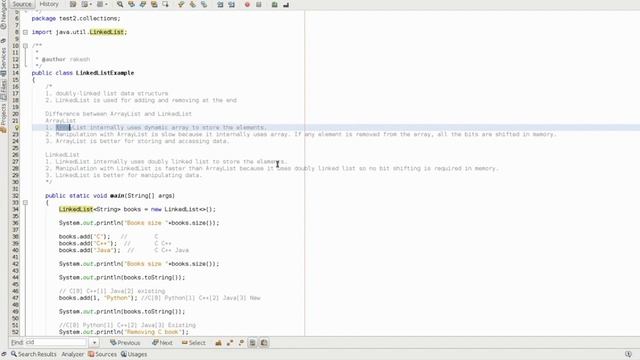Viewport: 640px width, 360px height.
Task: Click the hint icon on line 22 gutter
Action: [x=16, y=128]
